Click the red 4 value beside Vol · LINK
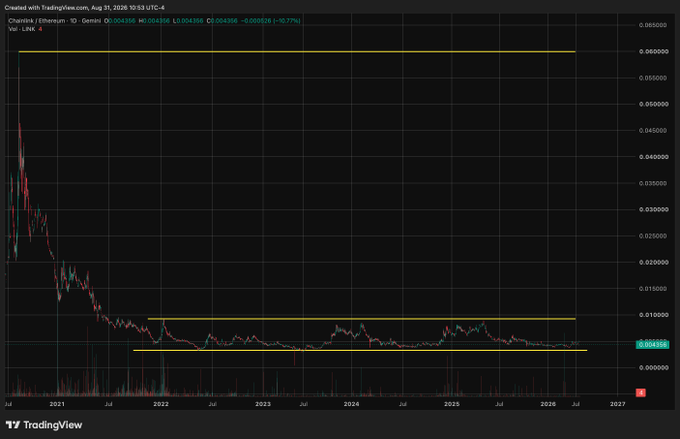 tap(40, 29)
